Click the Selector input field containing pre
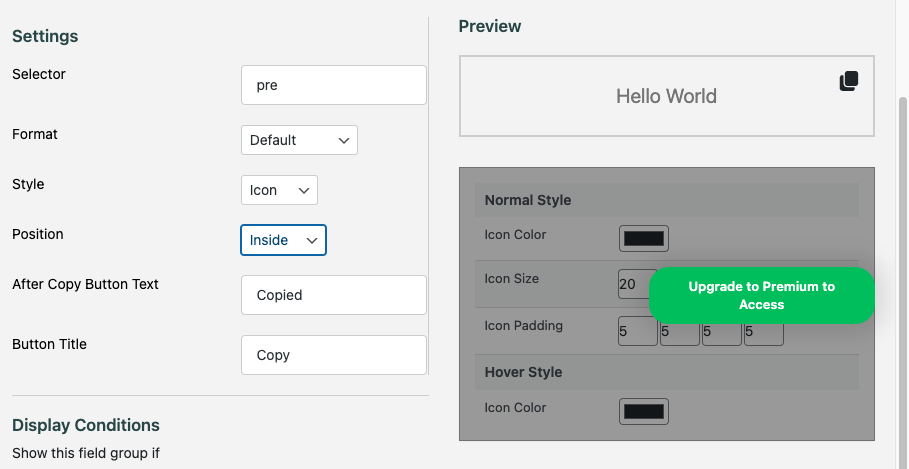 tap(334, 85)
